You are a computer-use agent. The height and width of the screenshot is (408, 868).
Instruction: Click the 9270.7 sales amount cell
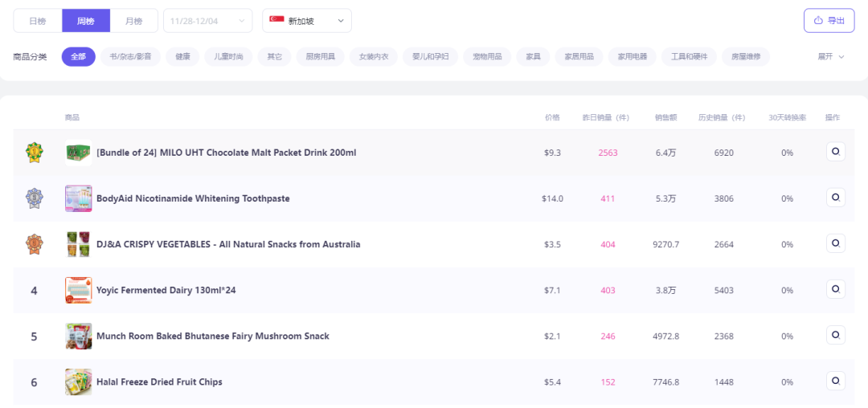665,244
